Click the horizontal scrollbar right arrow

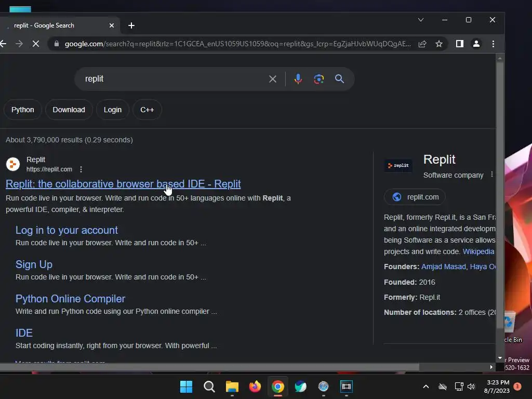coord(491,367)
